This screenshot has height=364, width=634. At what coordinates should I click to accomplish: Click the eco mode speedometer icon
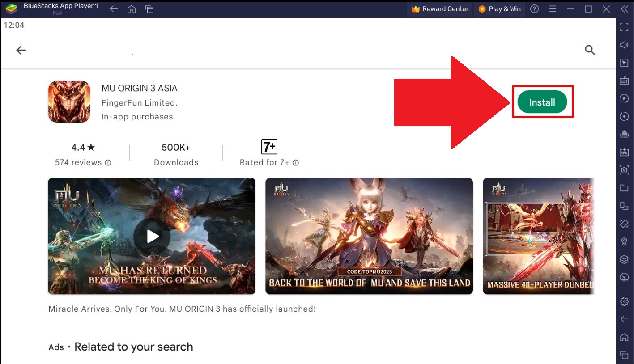[x=624, y=277]
